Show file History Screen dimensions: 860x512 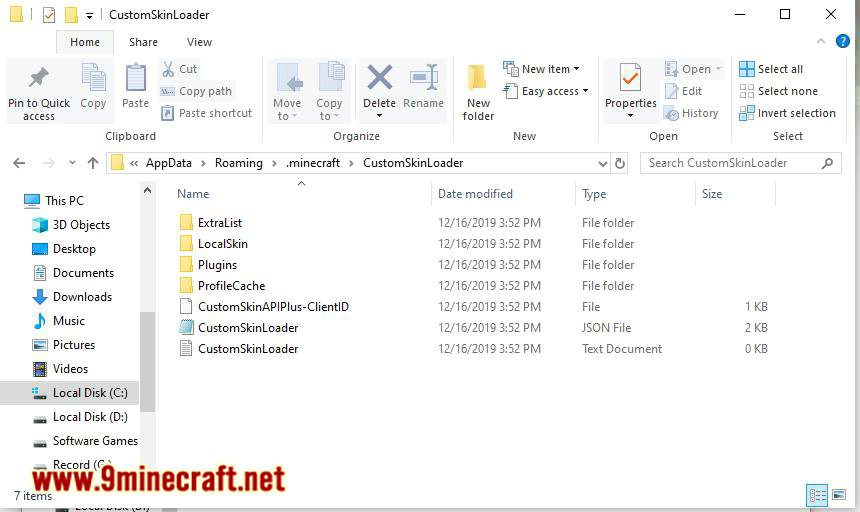(x=691, y=113)
